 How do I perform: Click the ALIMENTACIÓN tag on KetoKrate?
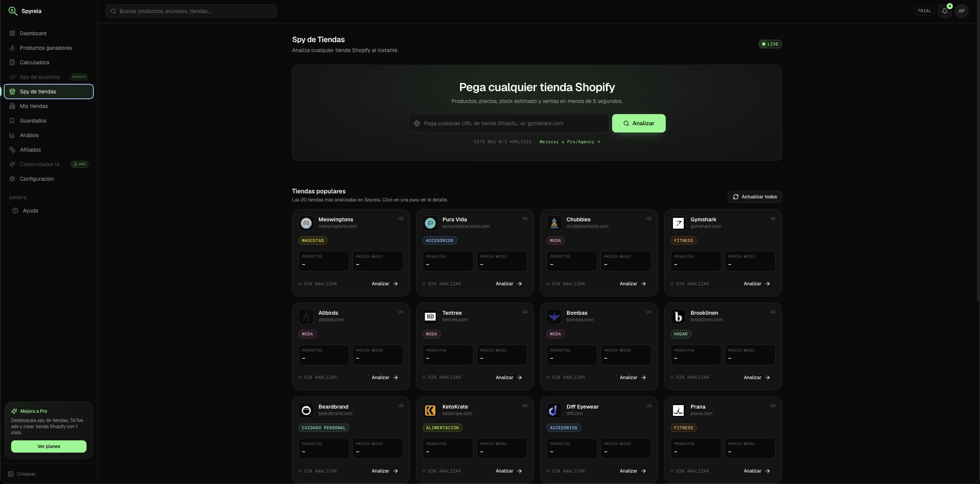point(442,428)
